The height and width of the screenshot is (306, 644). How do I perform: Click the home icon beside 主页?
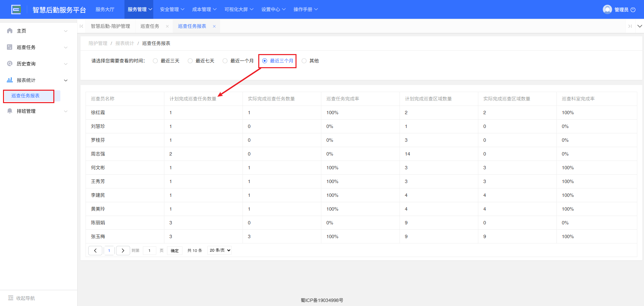click(10, 31)
